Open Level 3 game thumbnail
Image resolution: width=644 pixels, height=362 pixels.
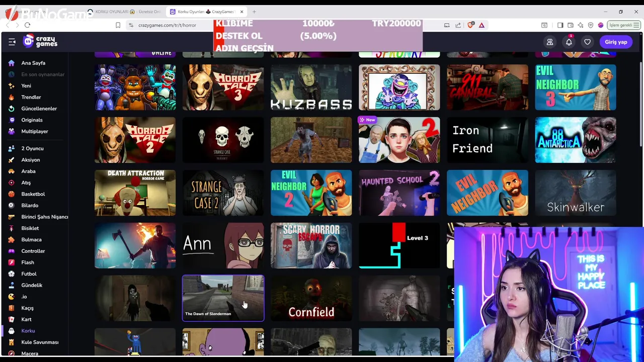coord(399,245)
